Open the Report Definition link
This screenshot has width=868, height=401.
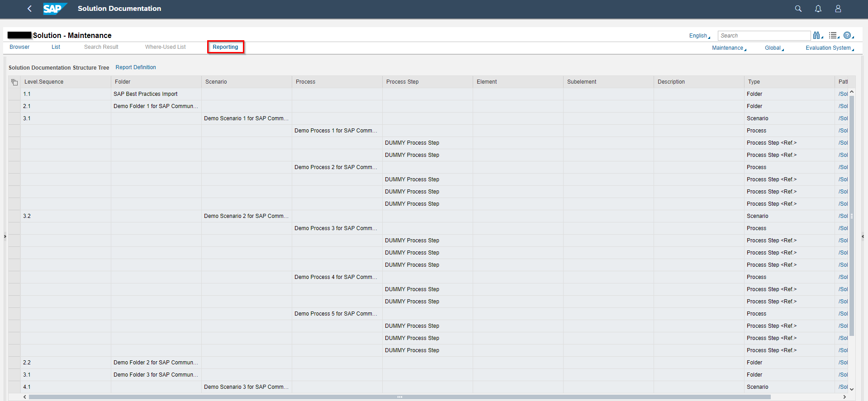tap(136, 67)
